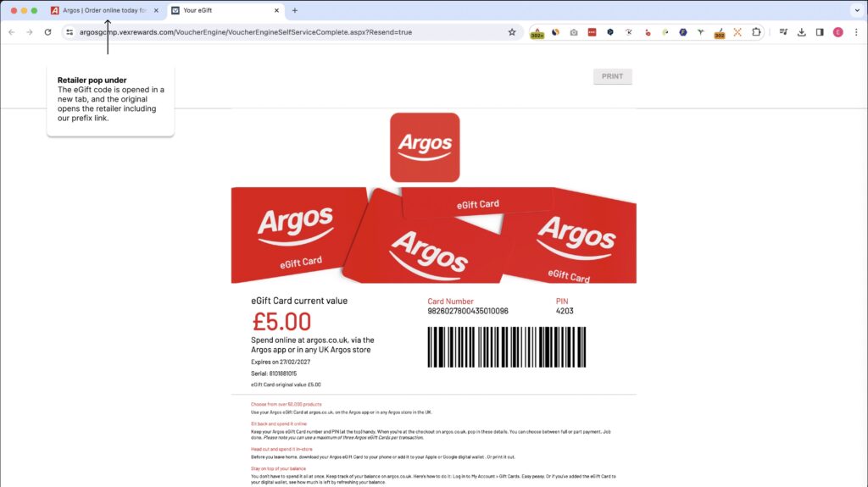Viewport: 868px width, 487px height.
Task: Click the vexrewards URL address field
Action: pos(288,32)
